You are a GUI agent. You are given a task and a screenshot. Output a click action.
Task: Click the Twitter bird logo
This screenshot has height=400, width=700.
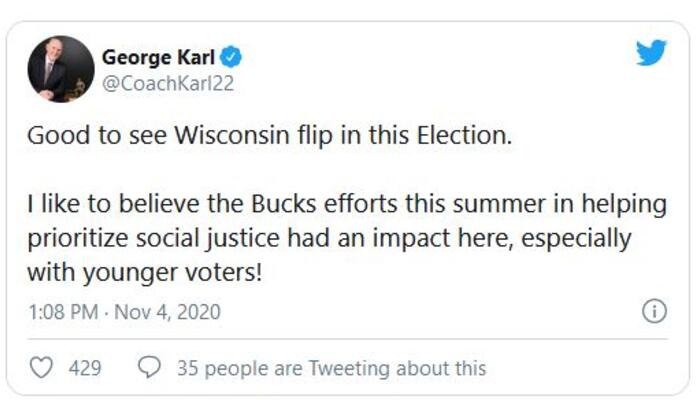click(x=651, y=54)
